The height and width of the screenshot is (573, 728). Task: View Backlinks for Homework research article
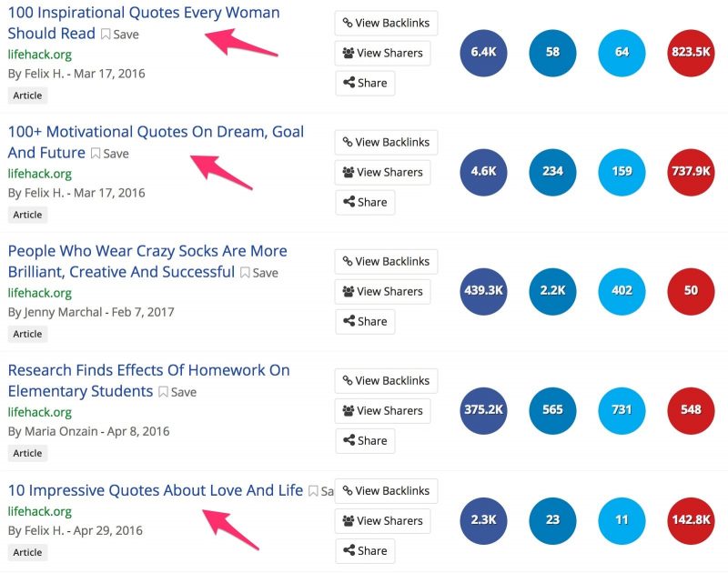[386, 380]
